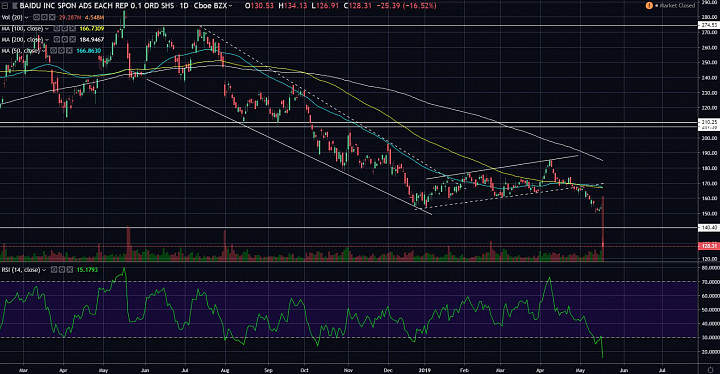Remove the MA (200, close) indicator
The image size is (720, 374).
pos(73,40)
